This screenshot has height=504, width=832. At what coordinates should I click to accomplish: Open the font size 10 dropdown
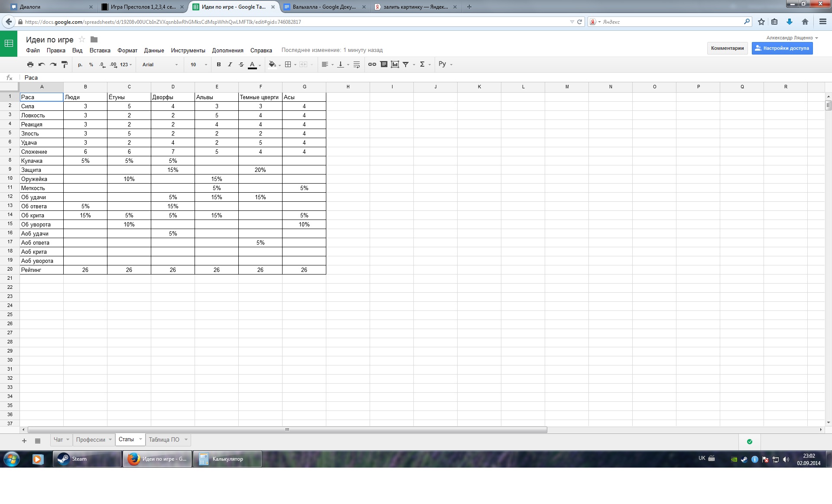[198, 65]
